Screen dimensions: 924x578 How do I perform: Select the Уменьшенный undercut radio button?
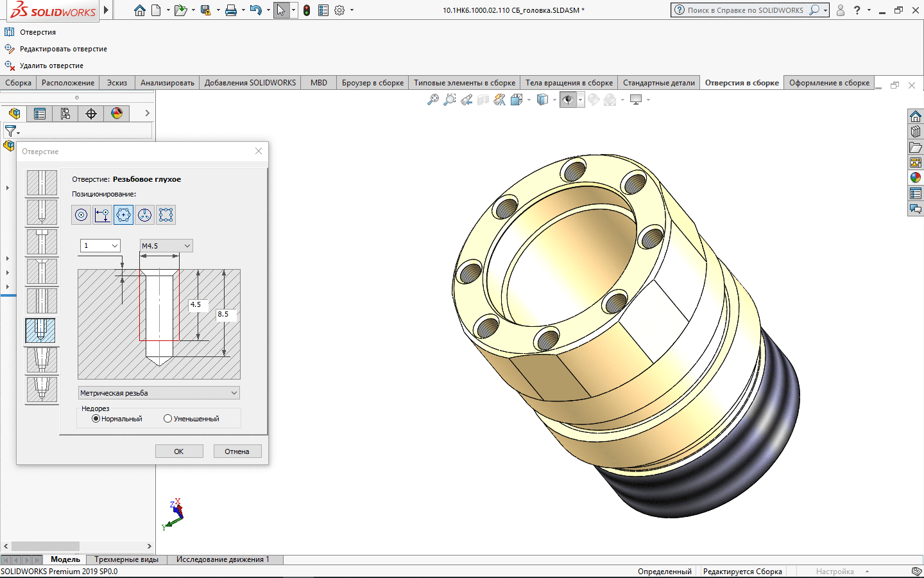coord(168,419)
